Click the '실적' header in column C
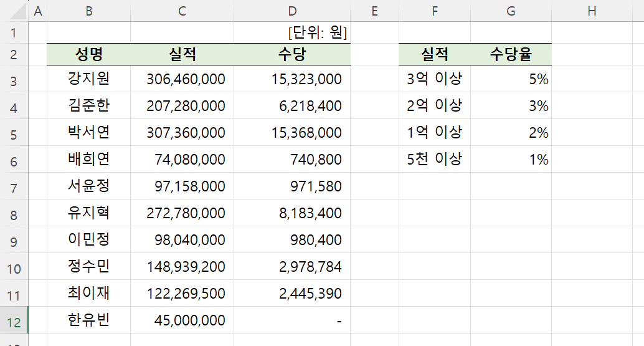The image size is (644, 346). (x=182, y=54)
